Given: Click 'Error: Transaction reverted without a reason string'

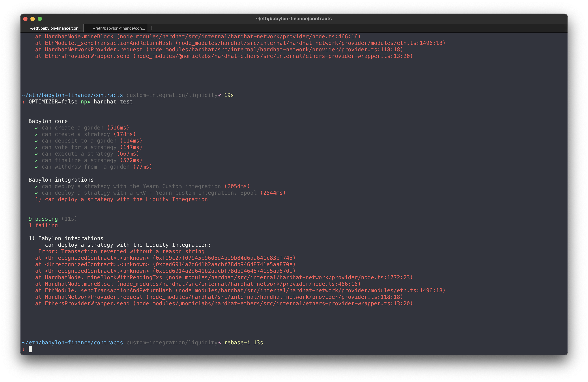Looking at the screenshot, I should point(121,251).
